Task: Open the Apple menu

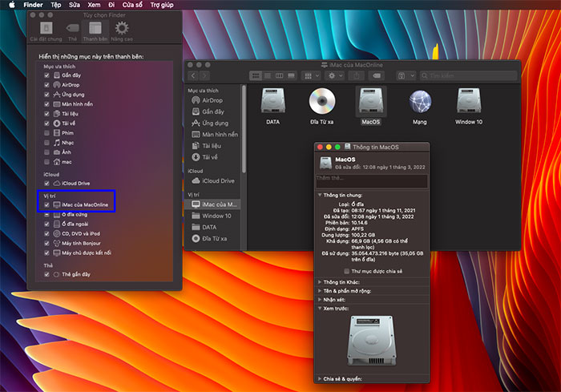Action: point(12,5)
